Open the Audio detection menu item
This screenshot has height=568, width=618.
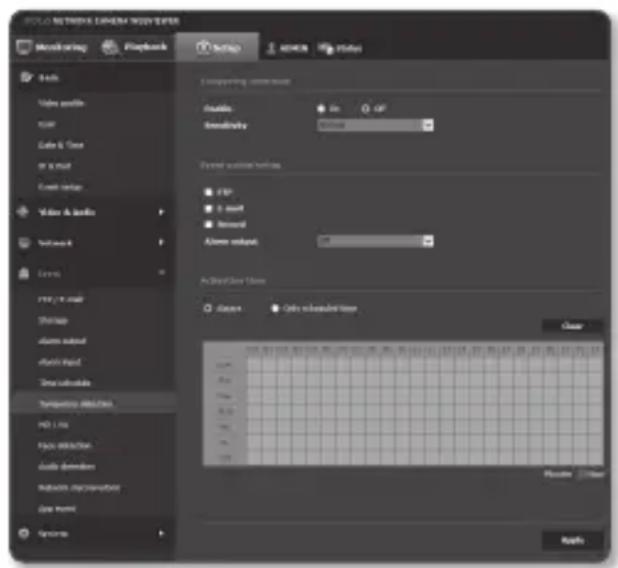pos(67,466)
